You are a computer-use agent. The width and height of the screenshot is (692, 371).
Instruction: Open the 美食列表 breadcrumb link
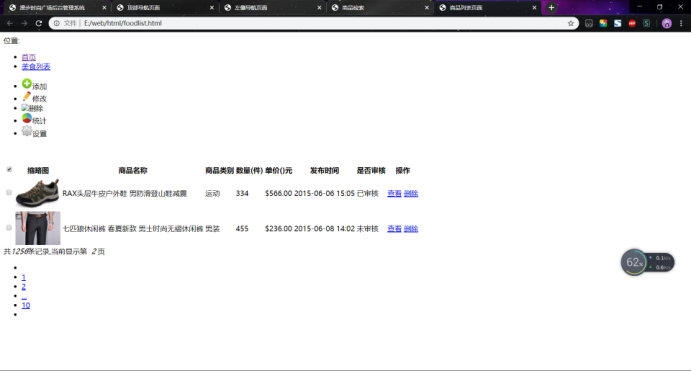pos(36,67)
